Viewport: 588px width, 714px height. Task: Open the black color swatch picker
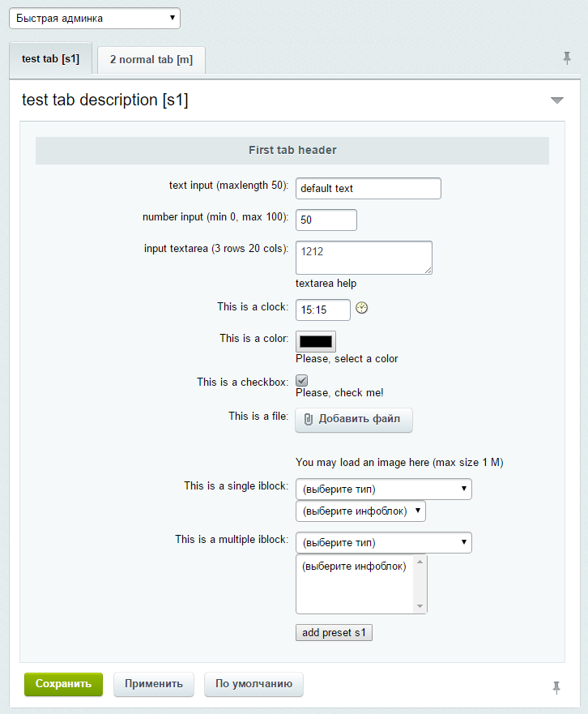click(317, 341)
